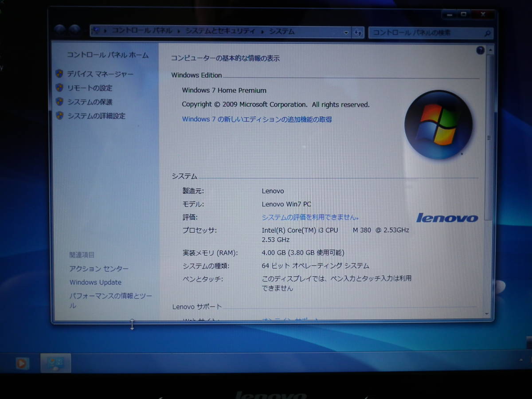The image size is (532, 399).
Task: Click the Lenovo logo image
Action: (447, 218)
